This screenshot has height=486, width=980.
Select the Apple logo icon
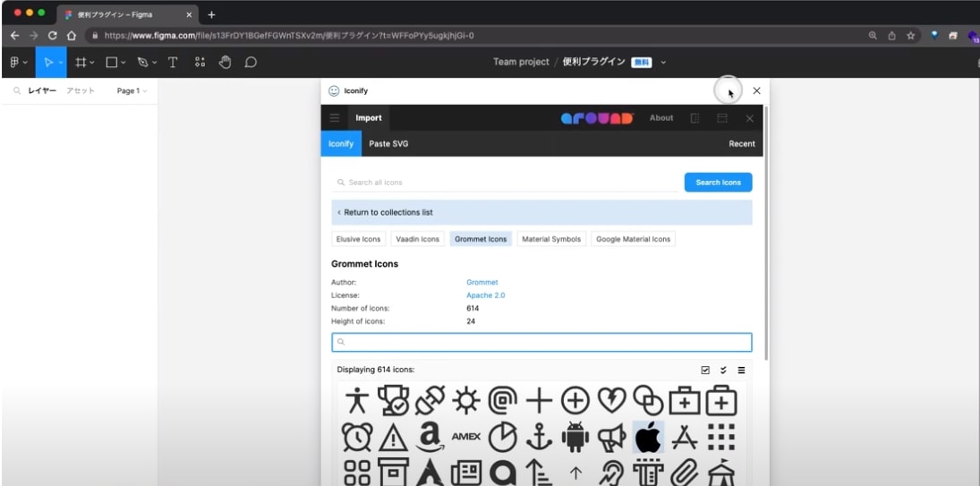(648, 437)
